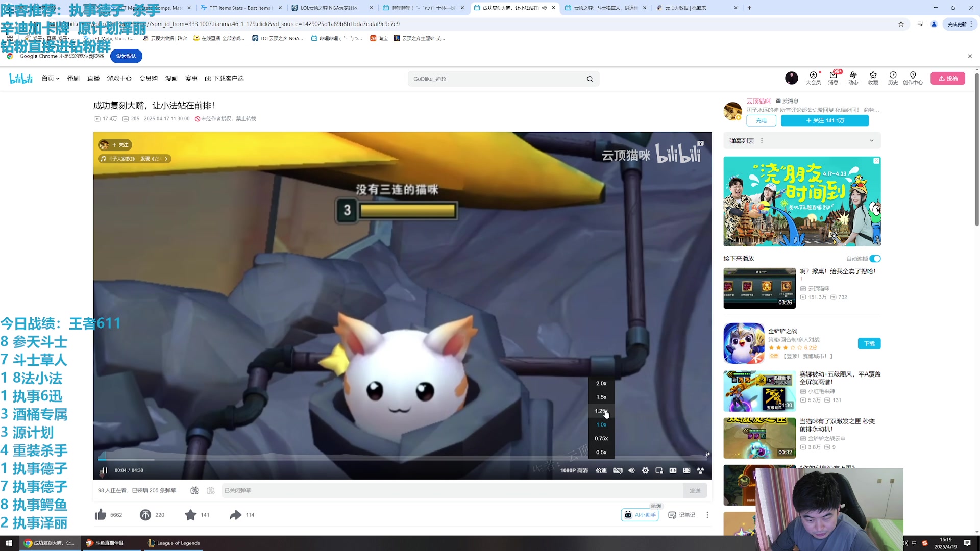Click 下载 button for 金铲铲之战
The width and height of the screenshot is (980, 551).
[x=869, y=343]
